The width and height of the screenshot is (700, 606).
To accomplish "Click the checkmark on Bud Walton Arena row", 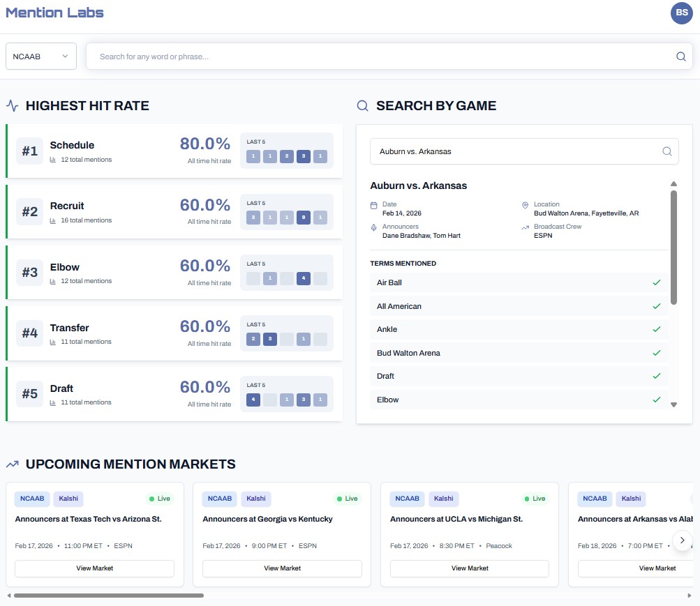I will click(656, 353).
